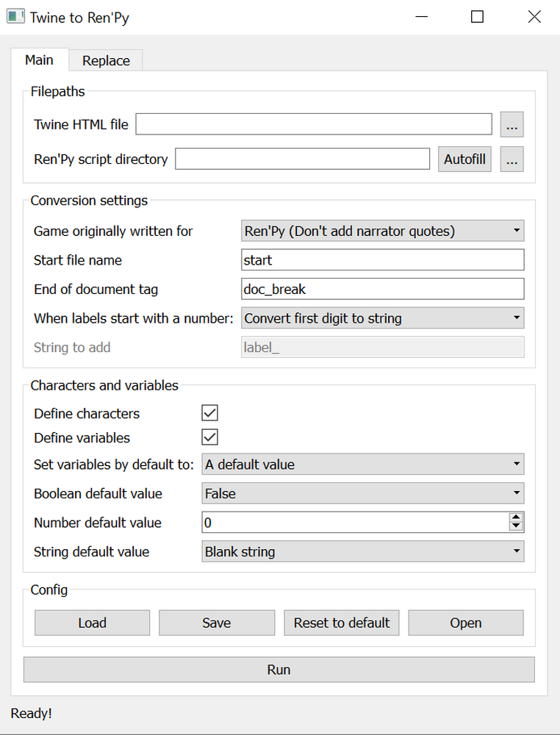Screen dimensions: 560x735
Task: Run the Twine to Ren'Py conversion
Action: coord(279,669)
